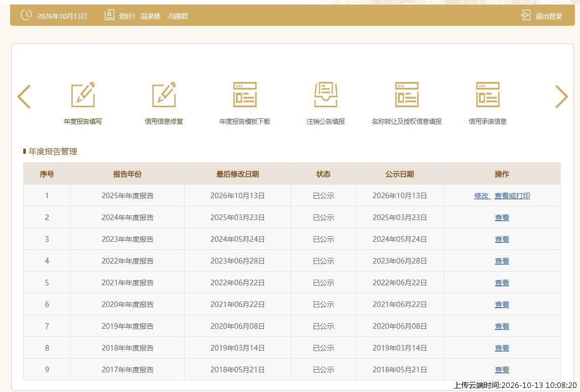580x392 pixels.
Task: Select the 年度报告填写 label
Action: (83, 121)
